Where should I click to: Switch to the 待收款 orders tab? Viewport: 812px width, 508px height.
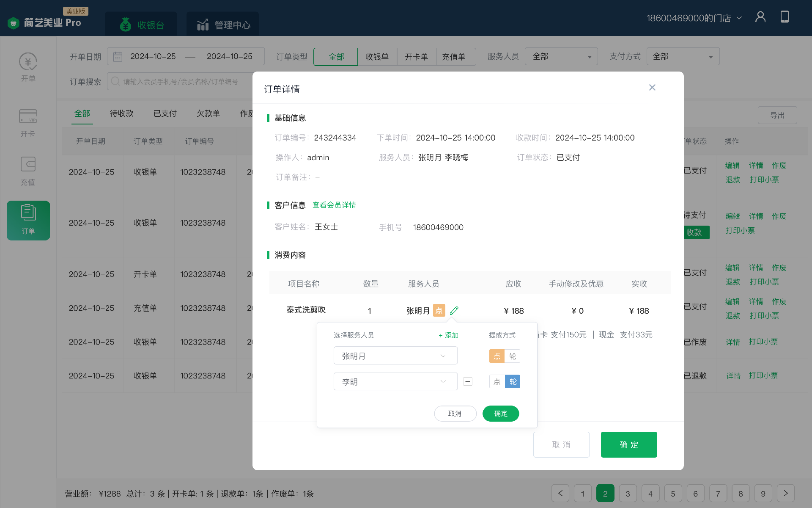121,113
